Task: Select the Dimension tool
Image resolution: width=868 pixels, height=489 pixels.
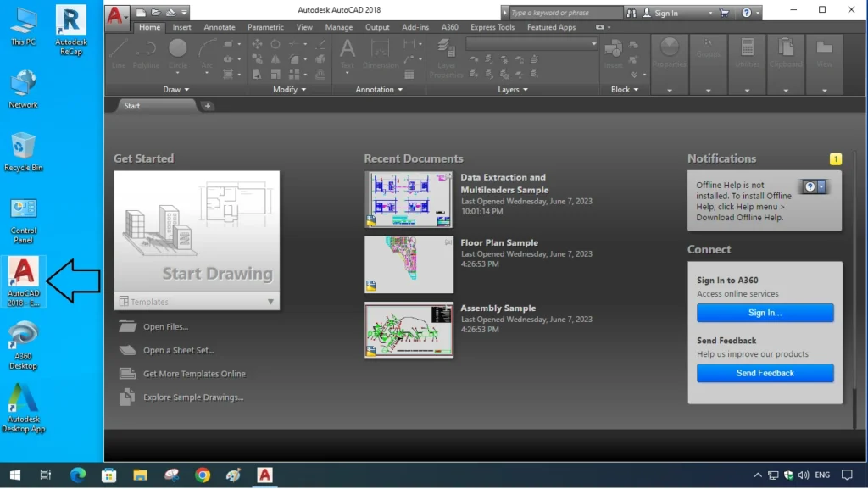Action: click(381, 54)
